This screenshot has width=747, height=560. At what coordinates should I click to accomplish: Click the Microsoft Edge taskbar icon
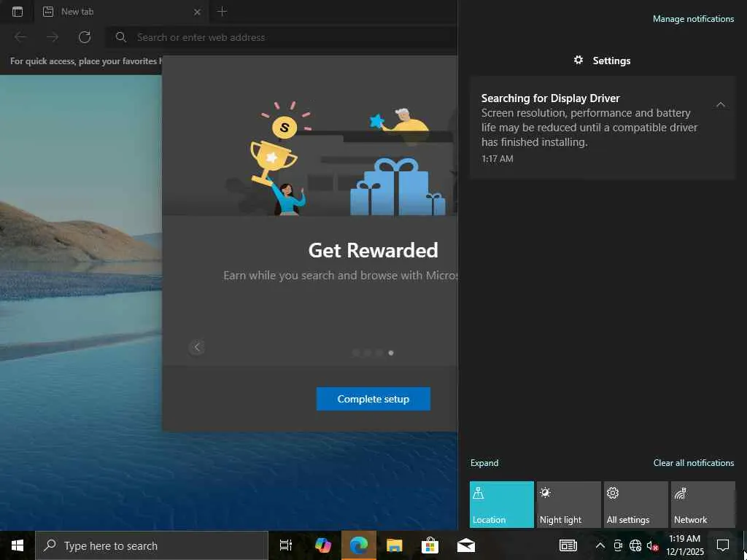click(359, 545)
